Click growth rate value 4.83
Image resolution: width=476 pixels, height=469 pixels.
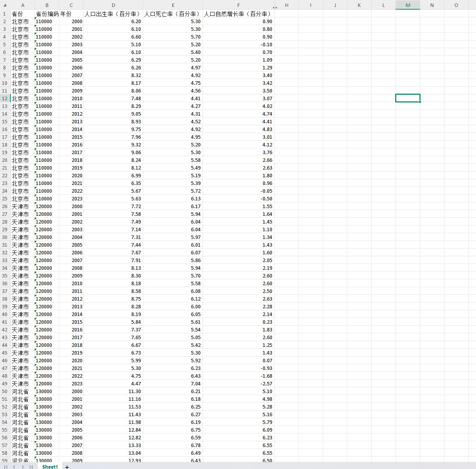(x=238, y=129)
